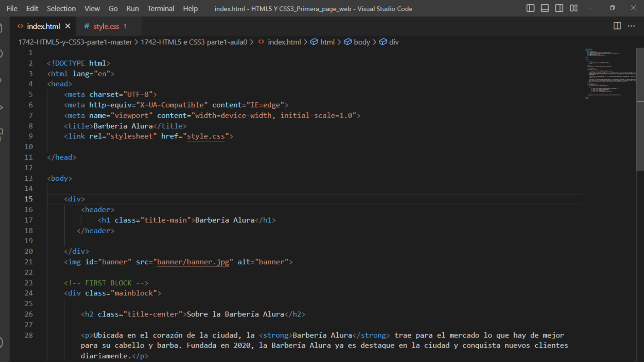Open the Run menu
Viewport: 644px width, 362px height.
132,9
